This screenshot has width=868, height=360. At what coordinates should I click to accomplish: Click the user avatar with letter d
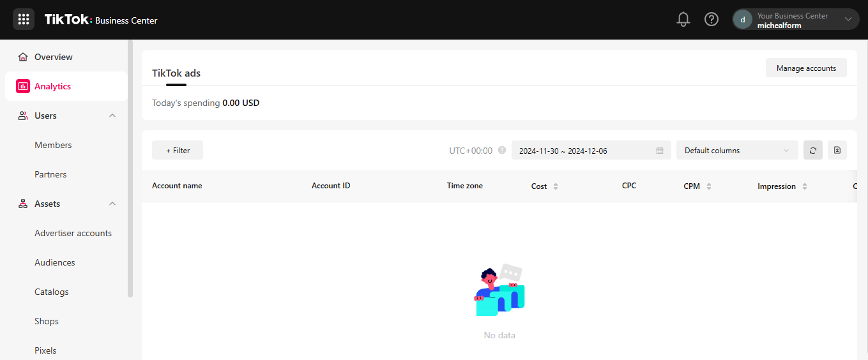pyautogui.click(x=743, y=19)
